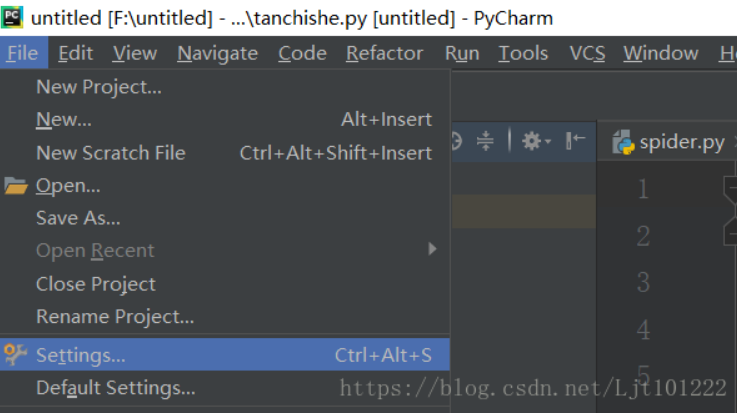
Task: Click the Collapse All icon in project panel
Action: coord(485,142)
